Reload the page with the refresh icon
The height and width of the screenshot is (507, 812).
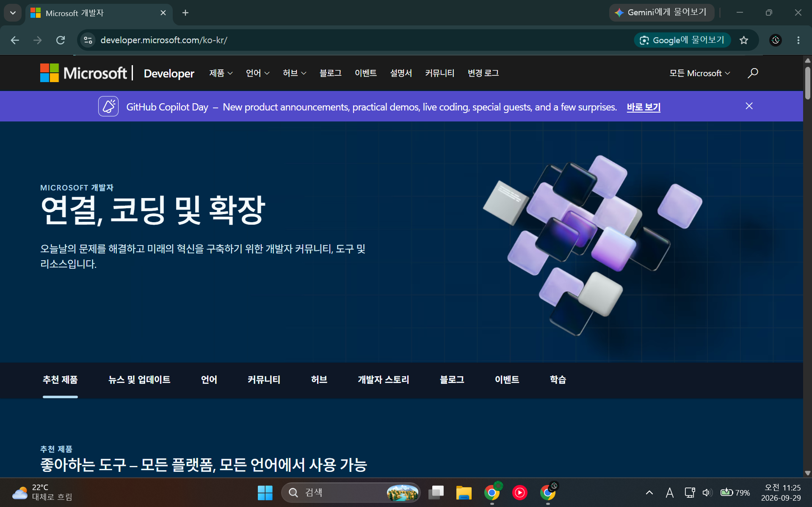pos(61,40)
